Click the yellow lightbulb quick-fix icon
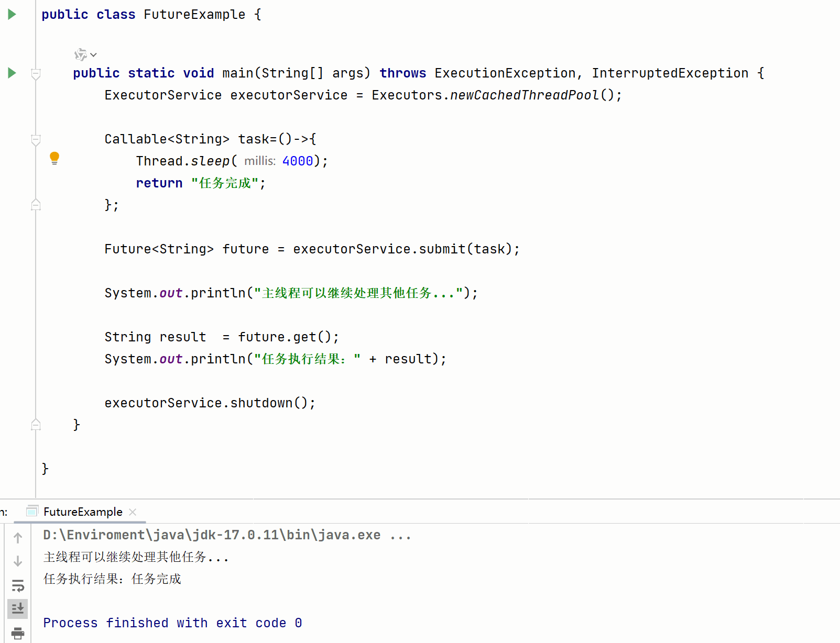Image resolution: width=840 pixels, height=643 pixels. (x=54, y=158)
